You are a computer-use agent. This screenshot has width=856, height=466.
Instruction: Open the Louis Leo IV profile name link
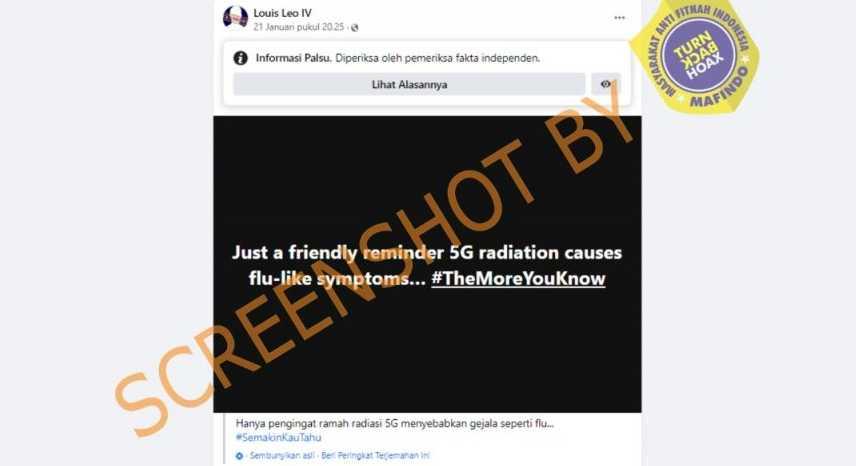[282, 13]
